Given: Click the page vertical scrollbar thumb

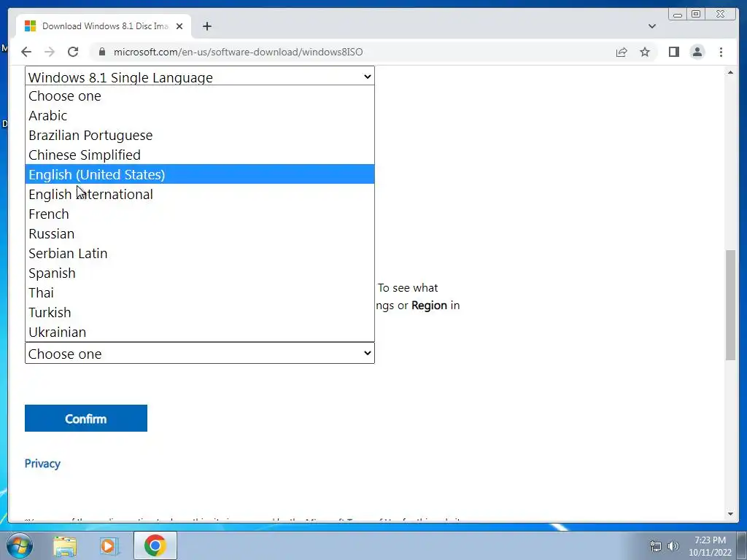Looking at the screenshot, I should 730,305.
